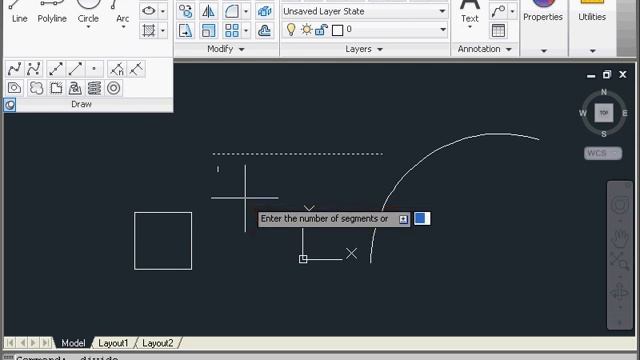
Task: Select the Spline control vertices tool
Action: (34, 69)
